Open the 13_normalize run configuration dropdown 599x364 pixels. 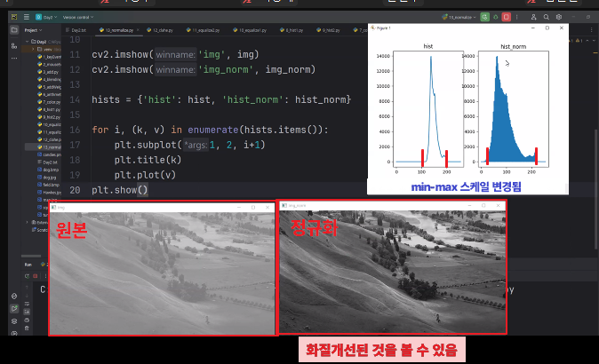point(459,17)
